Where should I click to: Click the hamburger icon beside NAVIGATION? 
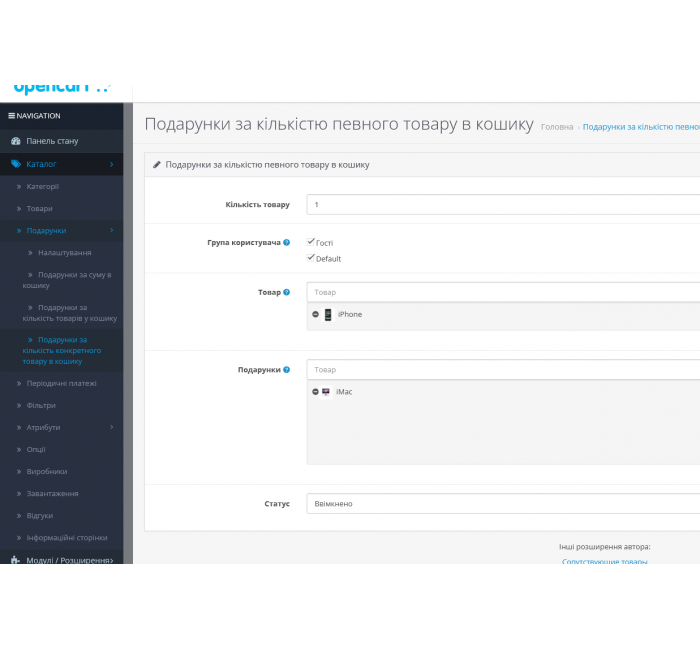pyautogui.click(x=12, y=116)
